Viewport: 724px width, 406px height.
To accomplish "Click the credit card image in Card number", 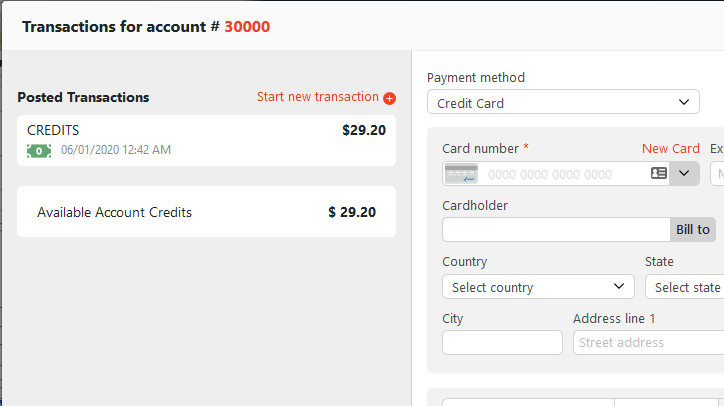I will click(x=460, y=174).
